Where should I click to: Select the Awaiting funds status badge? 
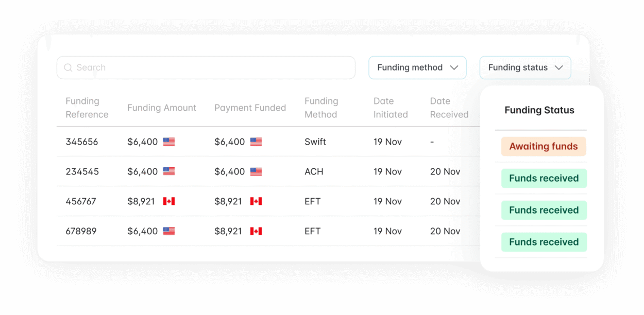point(544,146)
